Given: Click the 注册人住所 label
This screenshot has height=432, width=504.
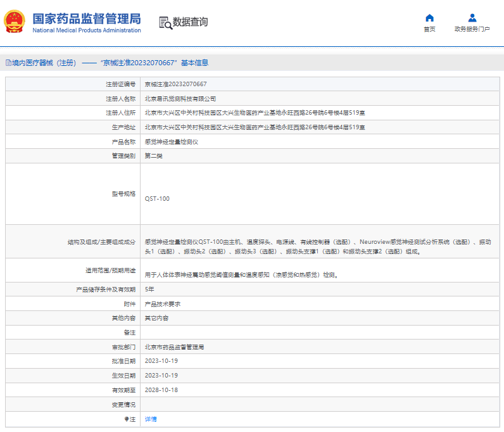Looking at the screenshot, I should tap(121, 113).
